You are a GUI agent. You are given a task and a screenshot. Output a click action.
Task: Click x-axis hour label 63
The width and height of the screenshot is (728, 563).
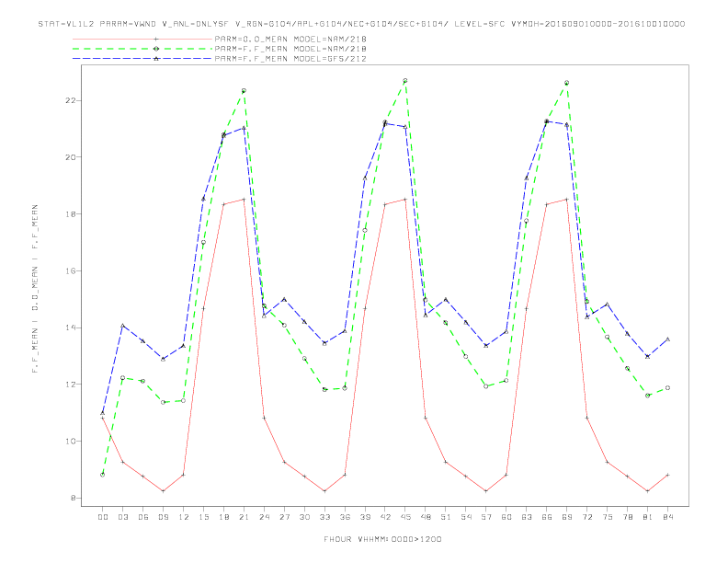point(527,517)
